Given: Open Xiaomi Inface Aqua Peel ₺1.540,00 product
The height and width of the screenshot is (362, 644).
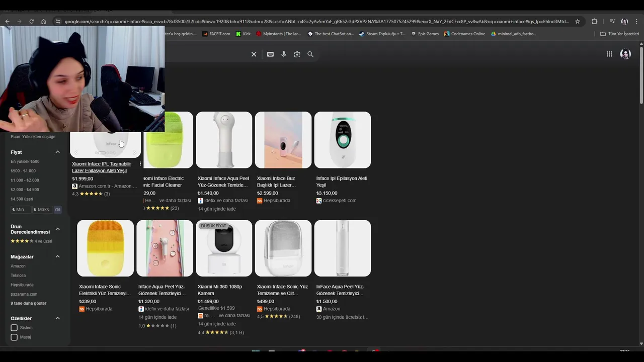Looking at the screenshot, I should (x=224, y=140).
